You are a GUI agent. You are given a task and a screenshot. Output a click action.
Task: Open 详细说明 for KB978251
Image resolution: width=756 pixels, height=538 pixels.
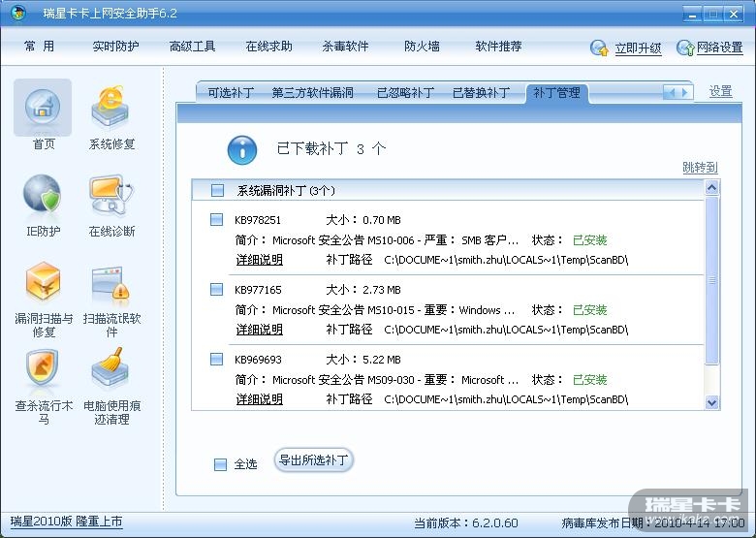tap(260, 260)
